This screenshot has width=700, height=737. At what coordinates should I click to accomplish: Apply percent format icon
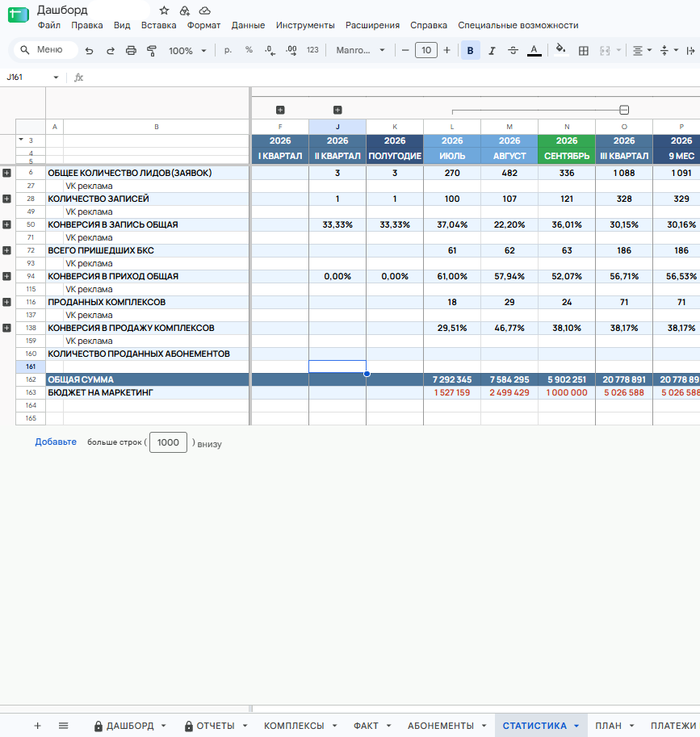tap(249, 50)
